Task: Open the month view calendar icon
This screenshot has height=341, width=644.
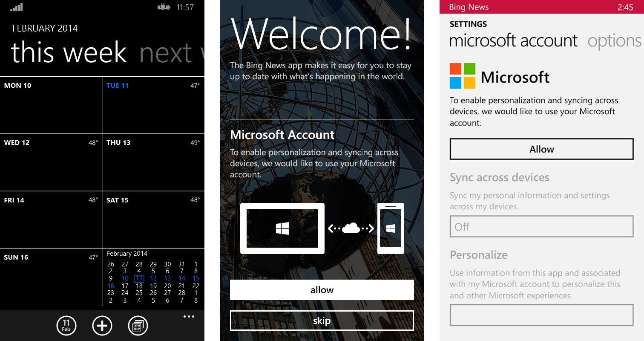Action: tap(138, 326)
